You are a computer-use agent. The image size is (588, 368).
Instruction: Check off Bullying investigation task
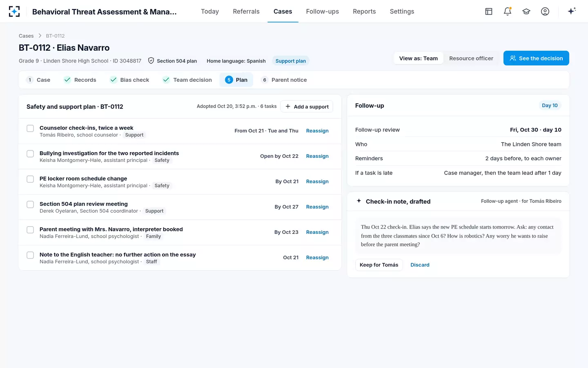click(30, 154)
